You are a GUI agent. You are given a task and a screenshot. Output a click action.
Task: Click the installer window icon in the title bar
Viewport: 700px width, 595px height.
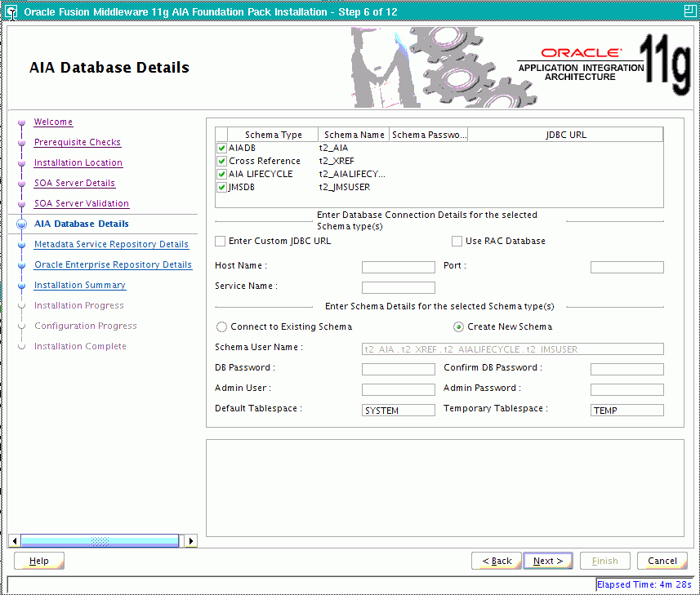(x=11, y=12)
